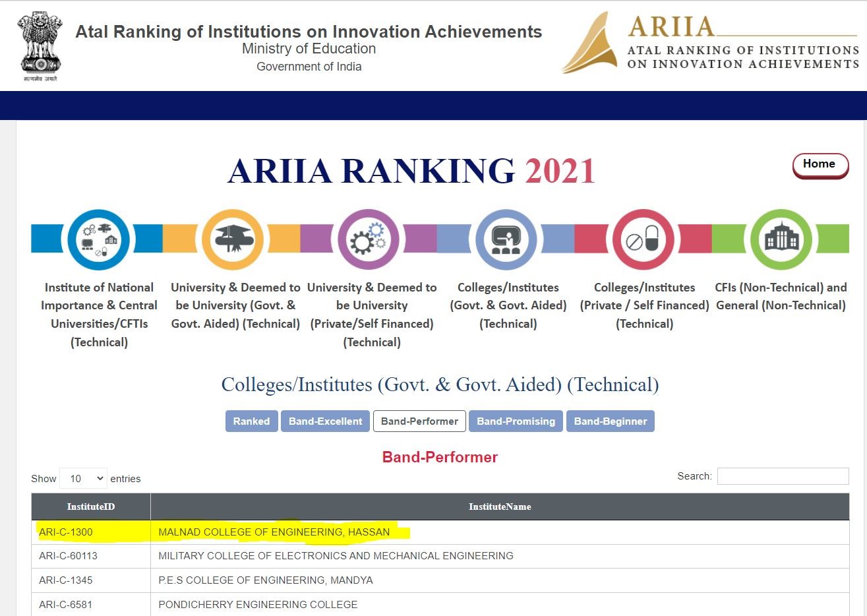Open the Band-Promising tab
Screen dimensions: 867x616
(516, 421)
